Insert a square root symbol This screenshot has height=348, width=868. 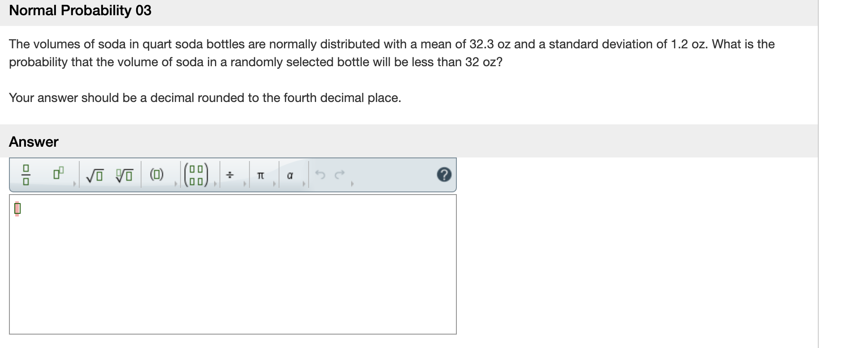click(95, 175)
